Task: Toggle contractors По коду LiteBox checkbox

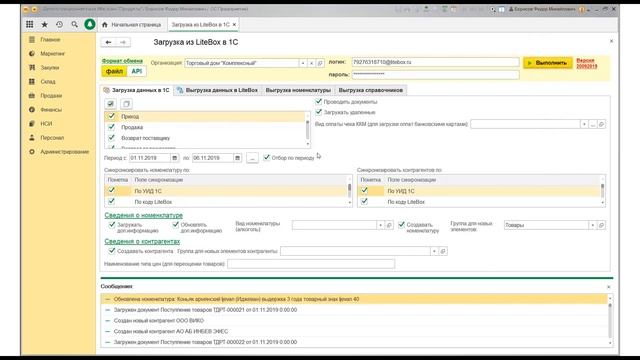Action: pos(364,202)
